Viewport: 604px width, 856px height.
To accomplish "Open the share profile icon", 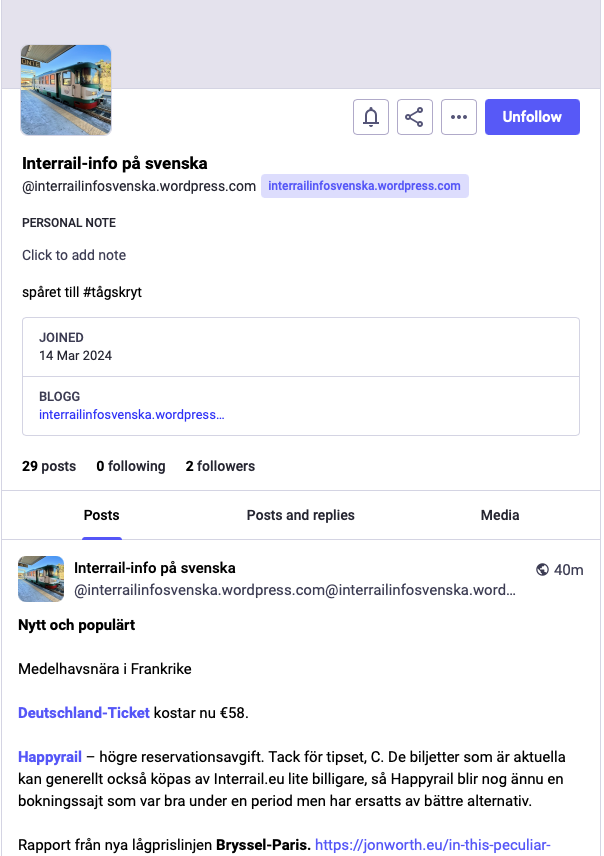I will click(x=414, y=117).
